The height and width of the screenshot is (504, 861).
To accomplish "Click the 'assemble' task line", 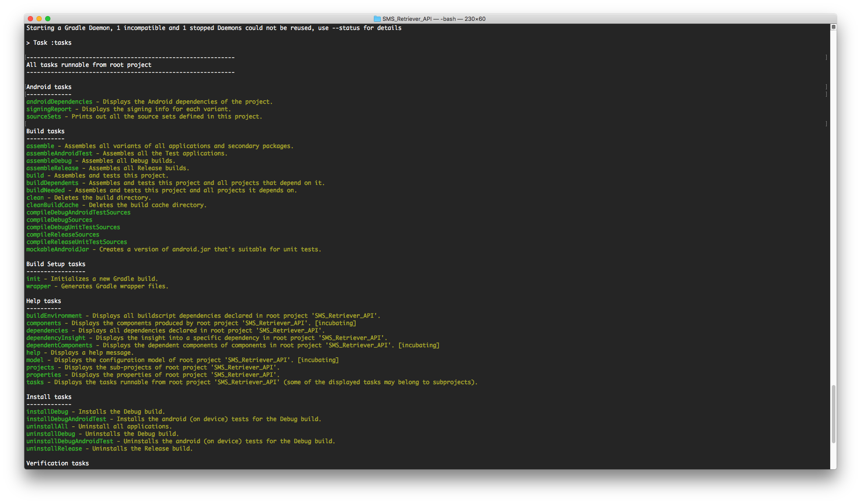I will [160, 146].
